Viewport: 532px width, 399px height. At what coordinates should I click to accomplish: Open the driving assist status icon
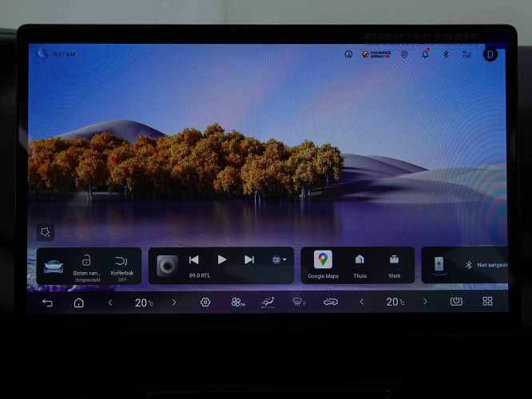[348, 54]
